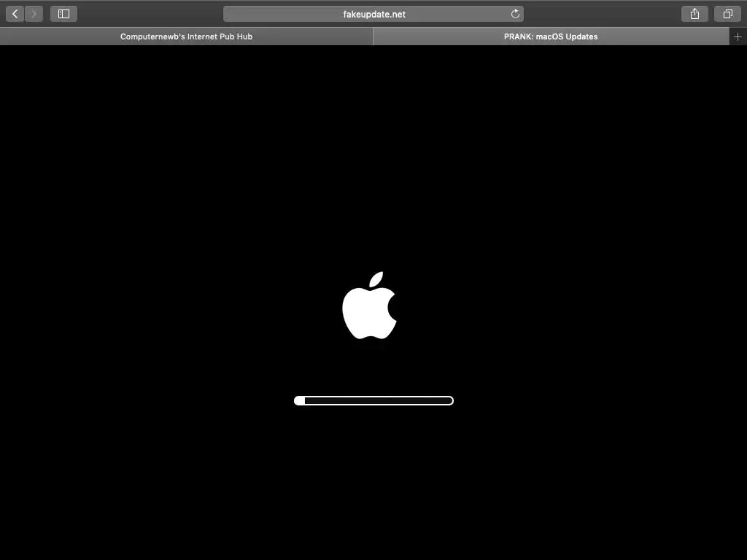This screenshot has height=560, width=747.
Task: Click the Apple logo on the page
Action: (370, 306)
